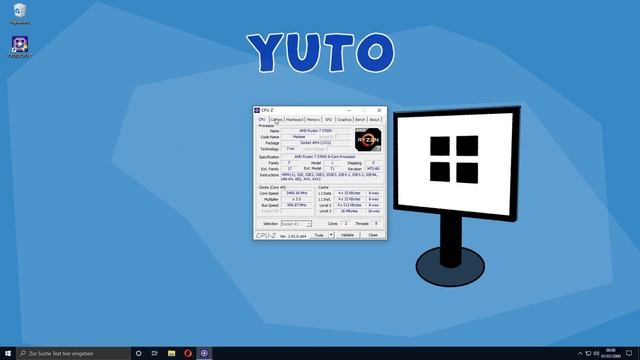Switch to the Memory tab

coord(313,120)
